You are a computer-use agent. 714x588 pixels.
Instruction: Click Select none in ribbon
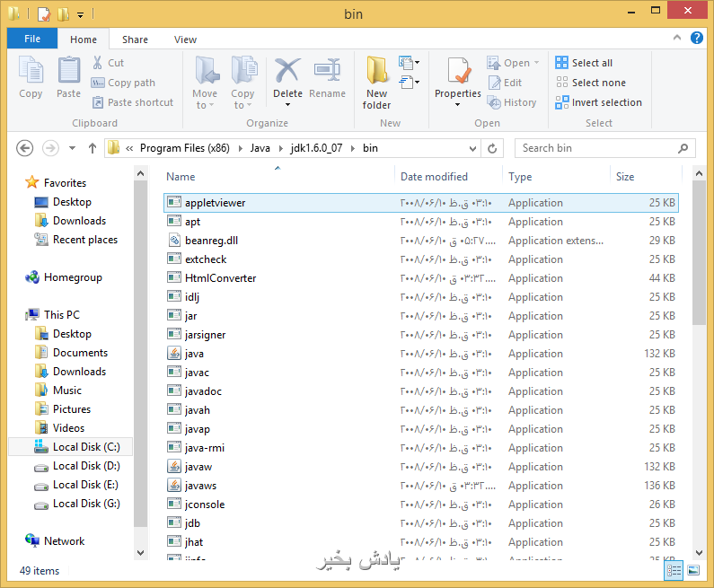tap(590, 83)
